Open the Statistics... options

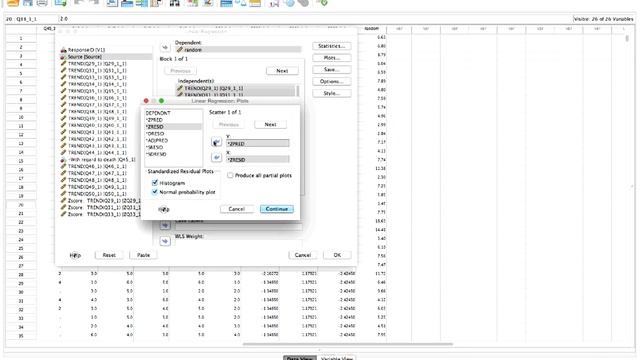pyautogui.click(x=332, y=46)
